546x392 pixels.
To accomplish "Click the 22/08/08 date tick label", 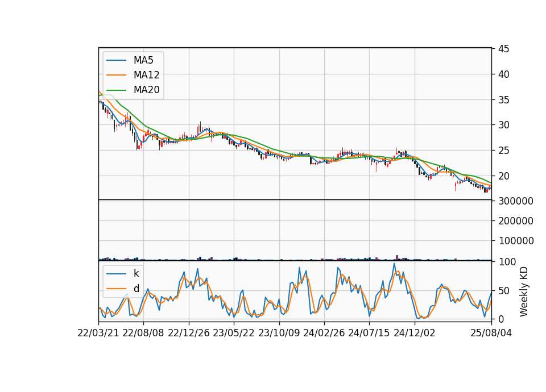I will 143,333.
